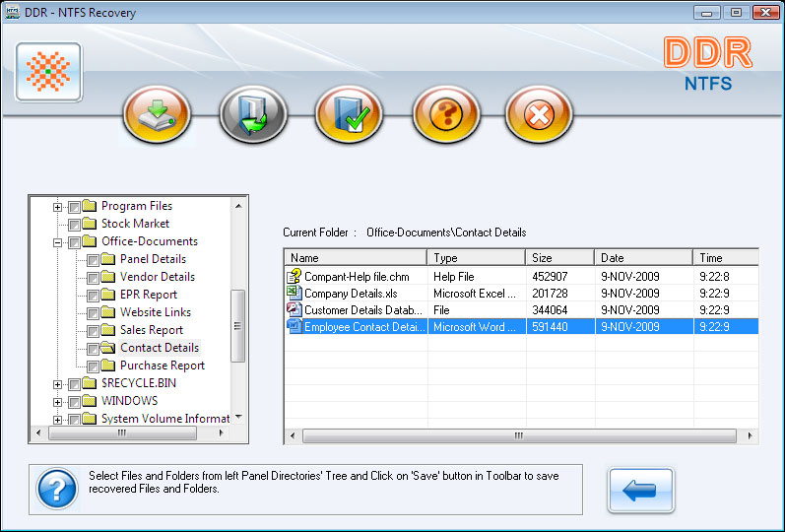Click the Customer Details Database file icon

(x=294, y=309)
